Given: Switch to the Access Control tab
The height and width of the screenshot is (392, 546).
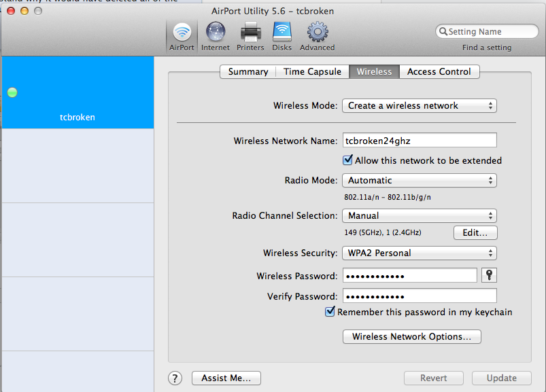Looking at the screenshot, I should coord(439,71).
